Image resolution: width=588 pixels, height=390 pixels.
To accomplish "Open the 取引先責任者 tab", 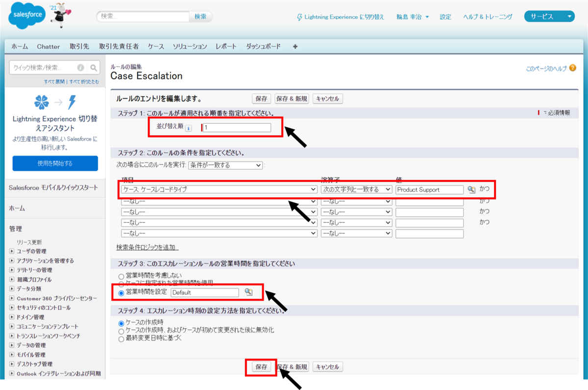I will pos(119,47).
